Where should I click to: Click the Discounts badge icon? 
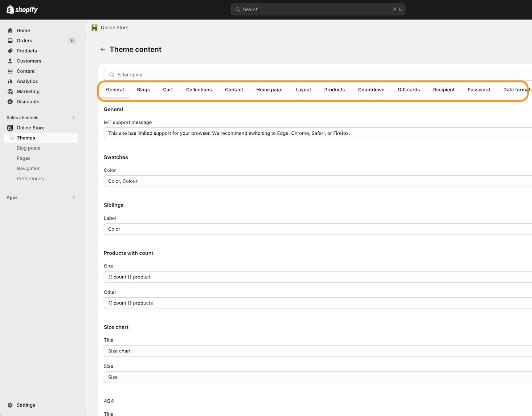[x=10, y=102]
